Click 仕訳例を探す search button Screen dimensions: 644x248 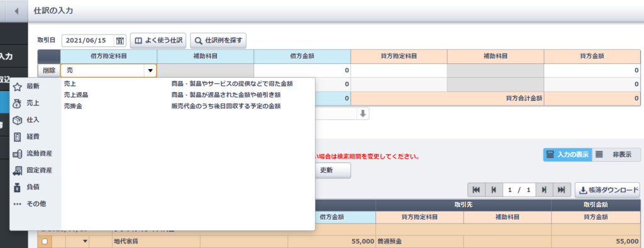218,41
